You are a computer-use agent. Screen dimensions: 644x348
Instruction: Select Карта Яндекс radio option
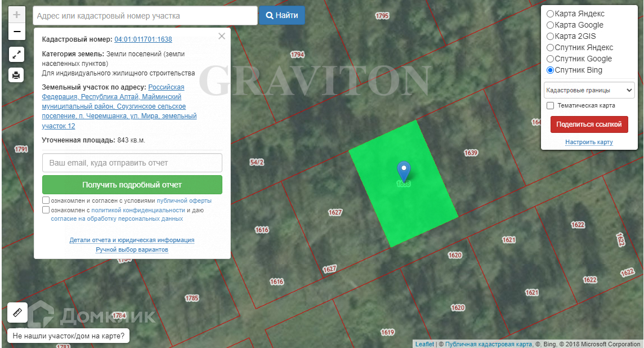551,14
